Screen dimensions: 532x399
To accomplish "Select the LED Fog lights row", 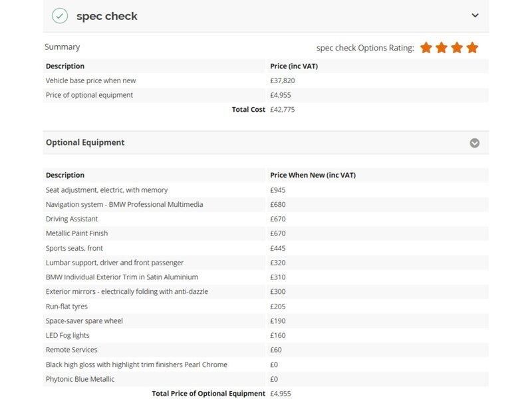I will pyautogui.click(x=265, y=335).
